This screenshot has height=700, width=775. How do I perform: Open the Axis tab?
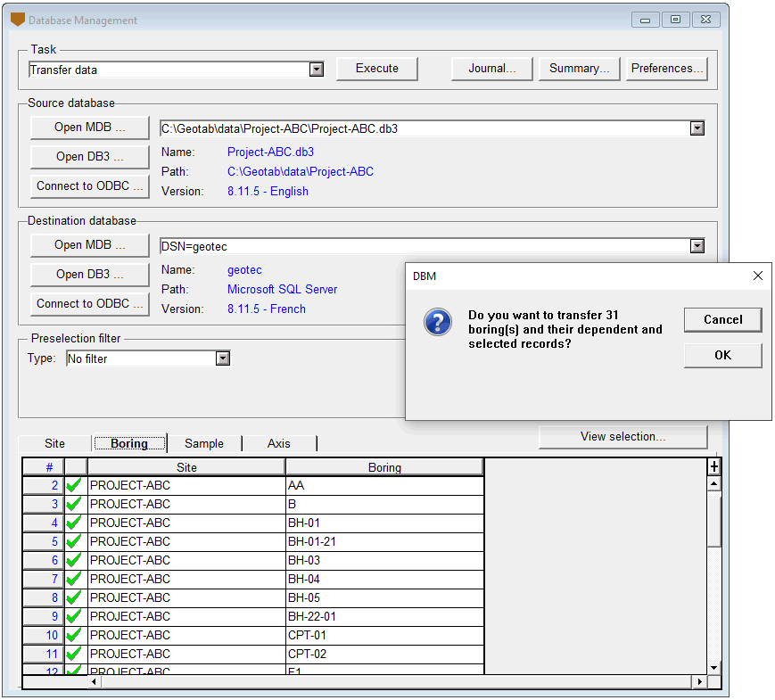[279, 443]
